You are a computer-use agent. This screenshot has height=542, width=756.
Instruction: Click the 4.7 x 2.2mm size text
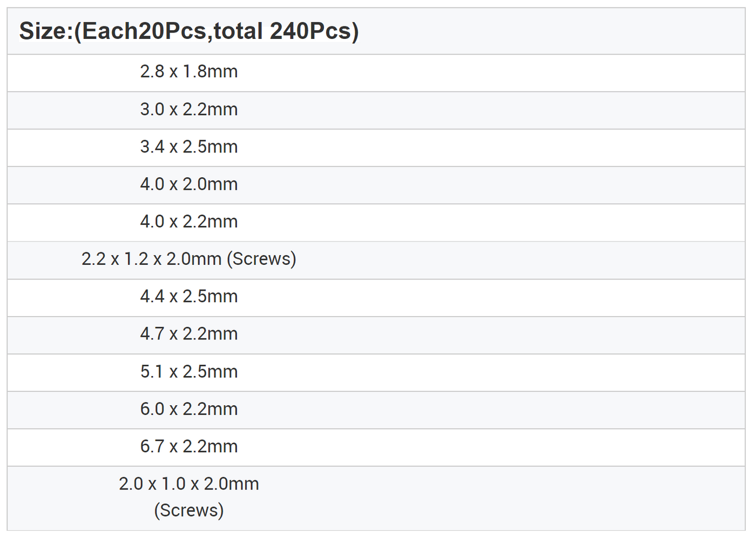click(189, 334)
